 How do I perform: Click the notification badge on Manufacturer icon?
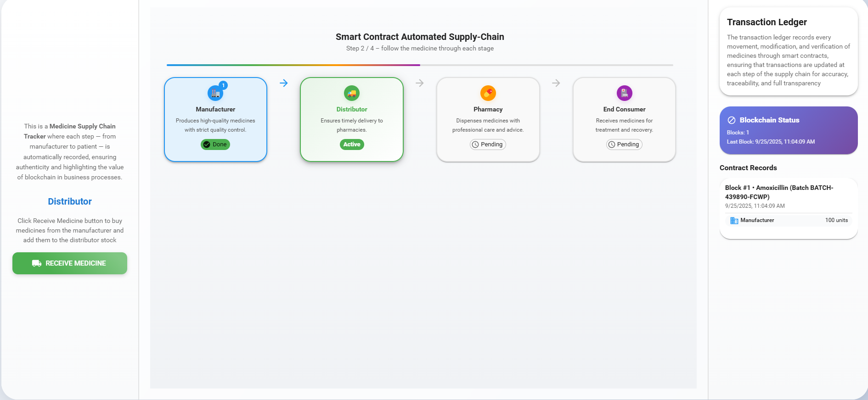click(x=224, y=85)
